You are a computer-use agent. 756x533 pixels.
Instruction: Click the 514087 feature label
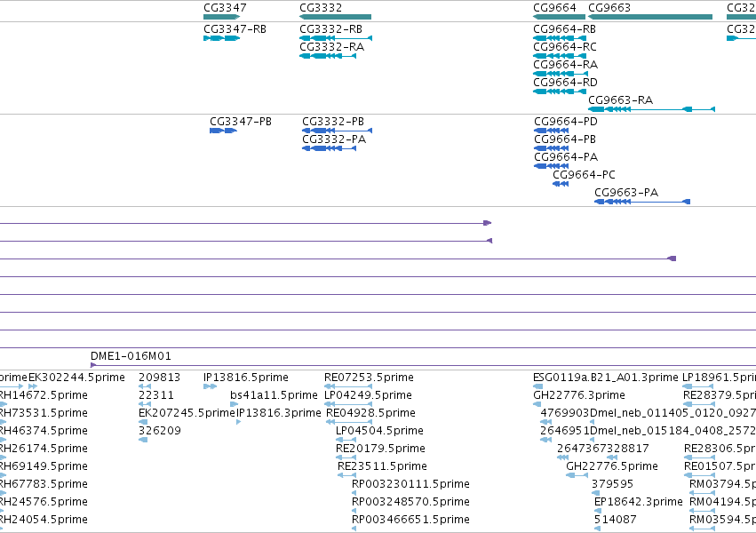click(x=616, y=520)
